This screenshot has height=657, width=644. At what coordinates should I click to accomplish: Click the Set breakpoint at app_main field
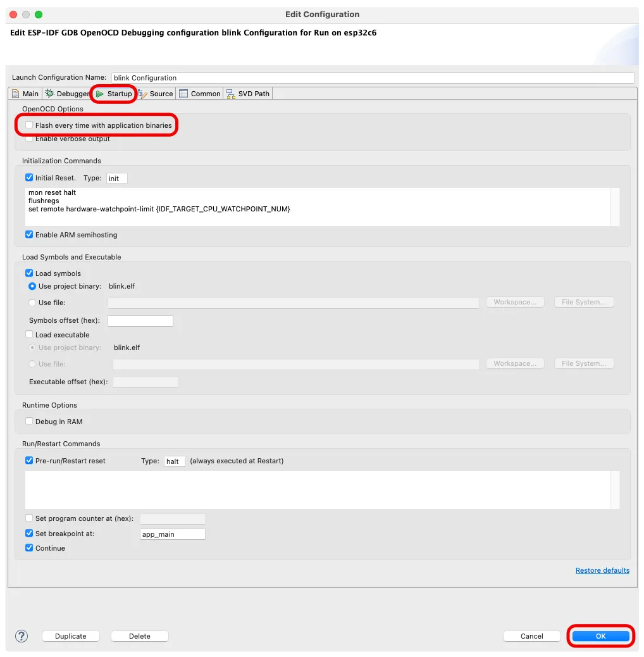(172, 534)
